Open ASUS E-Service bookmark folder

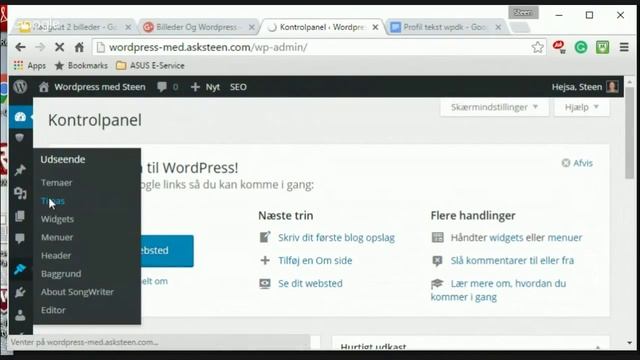point(150,65)
